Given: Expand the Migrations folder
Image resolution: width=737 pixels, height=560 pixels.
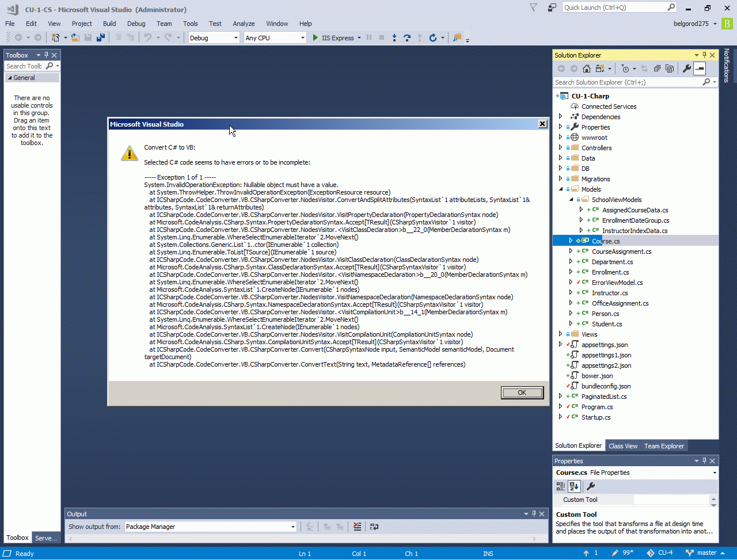Looking at the screenshot, I should point(561,179).
